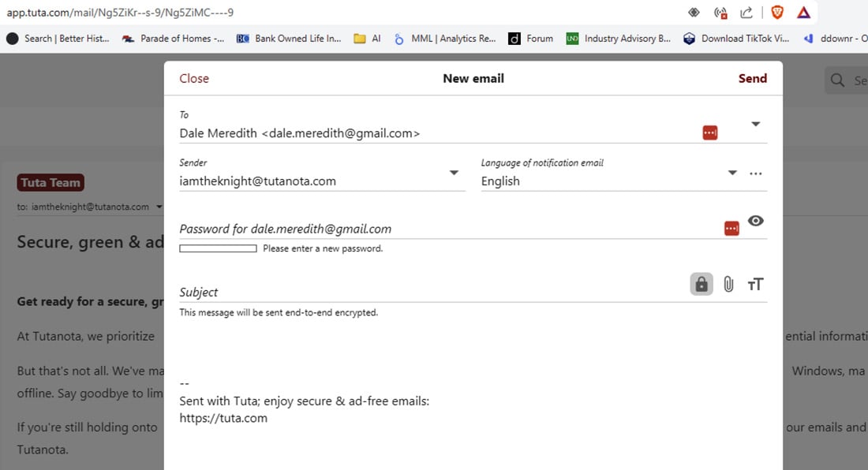
Task: Click the share/export icon in the address bar
Action: point(745,12)
